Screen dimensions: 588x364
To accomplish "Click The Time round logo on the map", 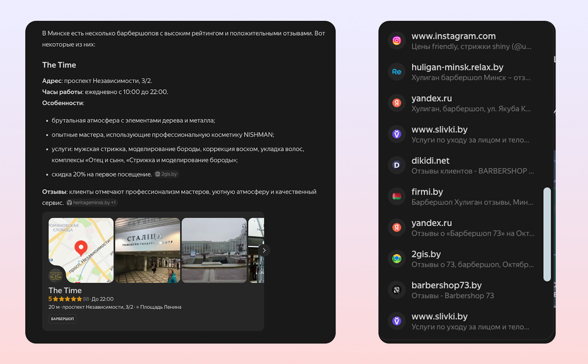I will click(x=56, y=275).
